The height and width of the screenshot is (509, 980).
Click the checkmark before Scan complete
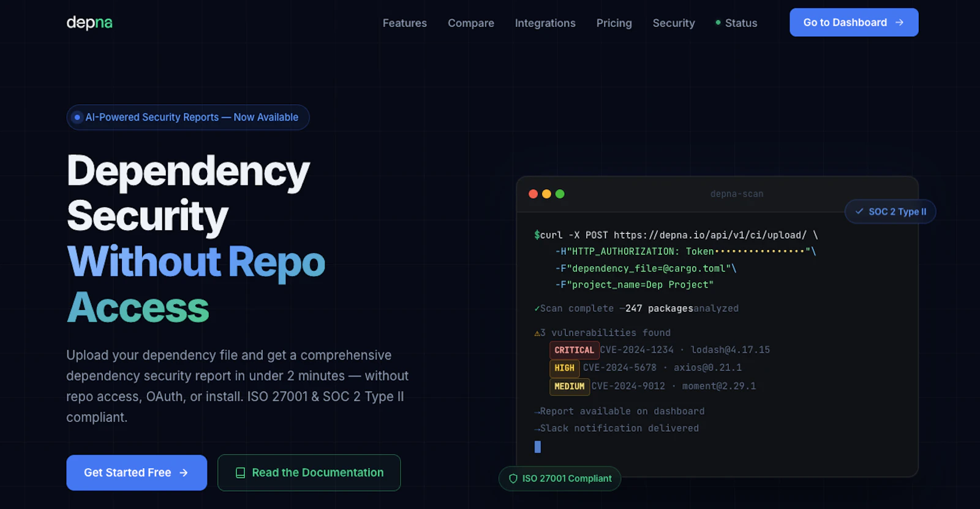(x=537, y=309)
